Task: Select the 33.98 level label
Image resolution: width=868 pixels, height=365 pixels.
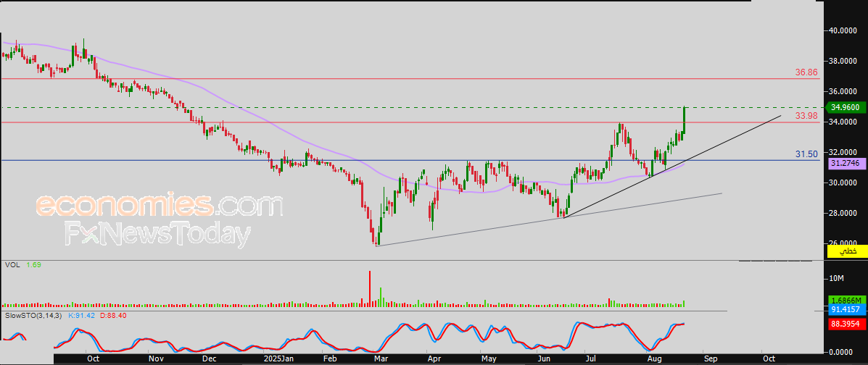Action: click(806, 116)
